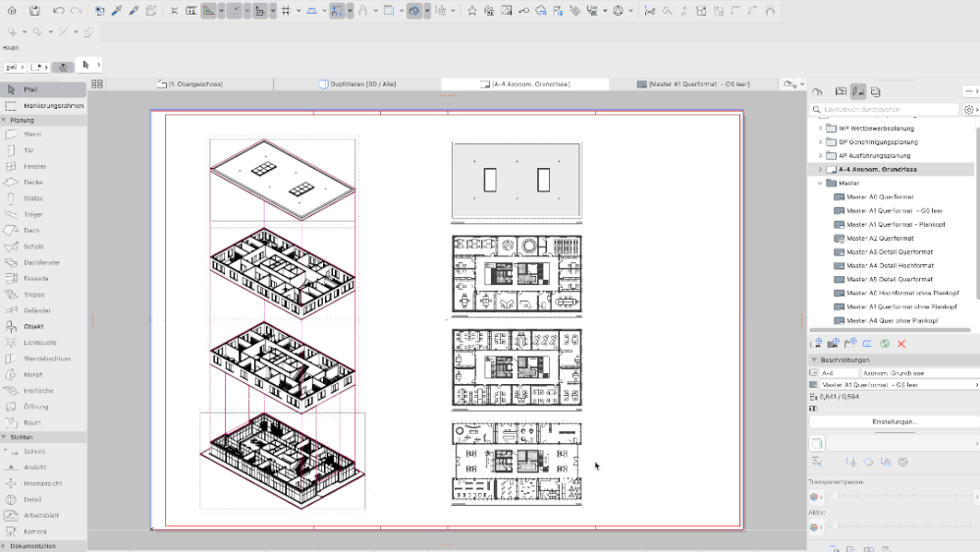Click the syringe inject parameters icon
980x552 pixels.
pos(134,11)
